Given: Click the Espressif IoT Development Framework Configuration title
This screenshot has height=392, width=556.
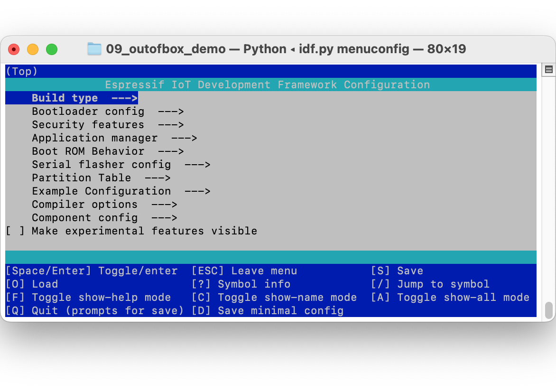Looking at the screenshot, I should [x=268, y=85].
